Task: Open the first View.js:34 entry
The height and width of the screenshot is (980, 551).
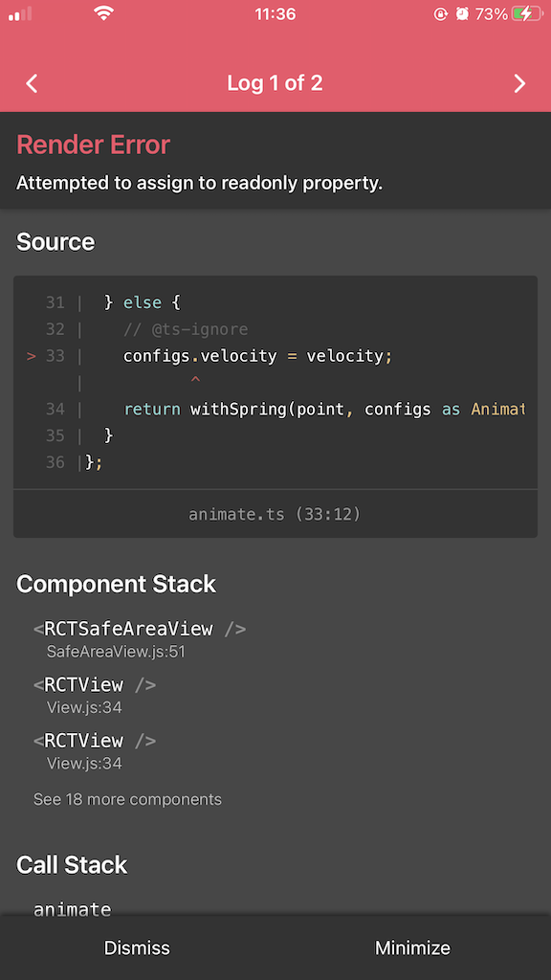Action: pos(82,706)
